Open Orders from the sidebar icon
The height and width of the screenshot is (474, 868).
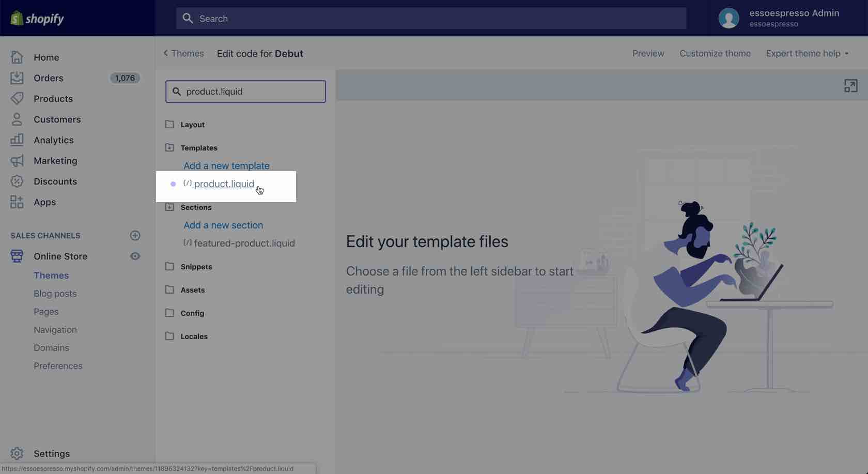(17, 78)
